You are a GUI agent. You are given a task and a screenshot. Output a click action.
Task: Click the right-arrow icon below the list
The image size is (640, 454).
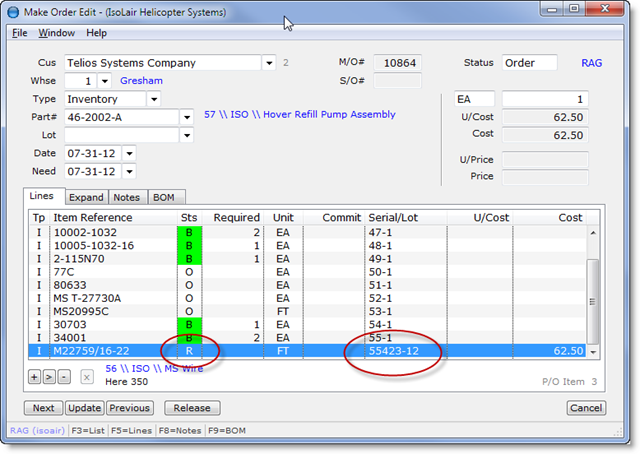[x=49, y=376]
